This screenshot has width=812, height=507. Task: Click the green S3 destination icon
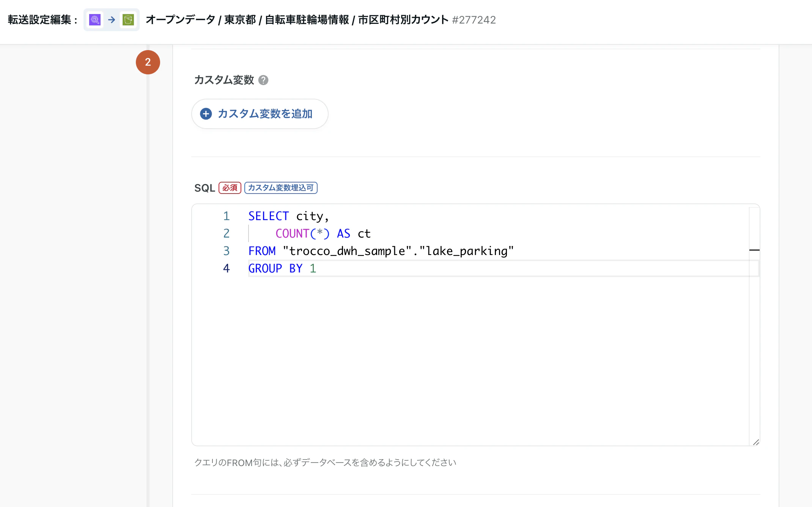(128, 20)
